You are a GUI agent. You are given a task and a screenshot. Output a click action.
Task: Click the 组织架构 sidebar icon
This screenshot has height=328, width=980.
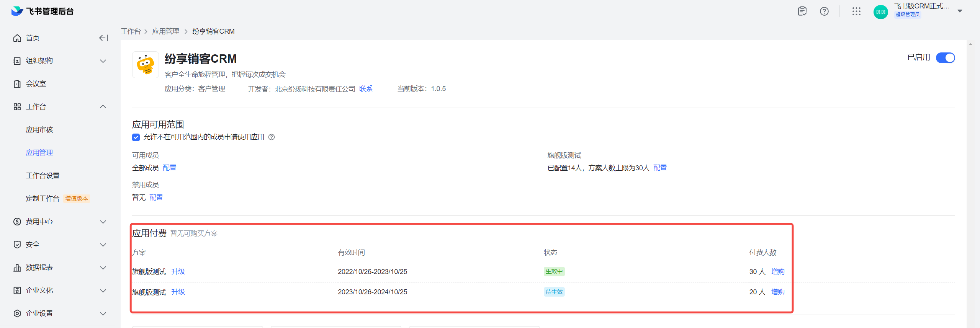tap(17, 61)
